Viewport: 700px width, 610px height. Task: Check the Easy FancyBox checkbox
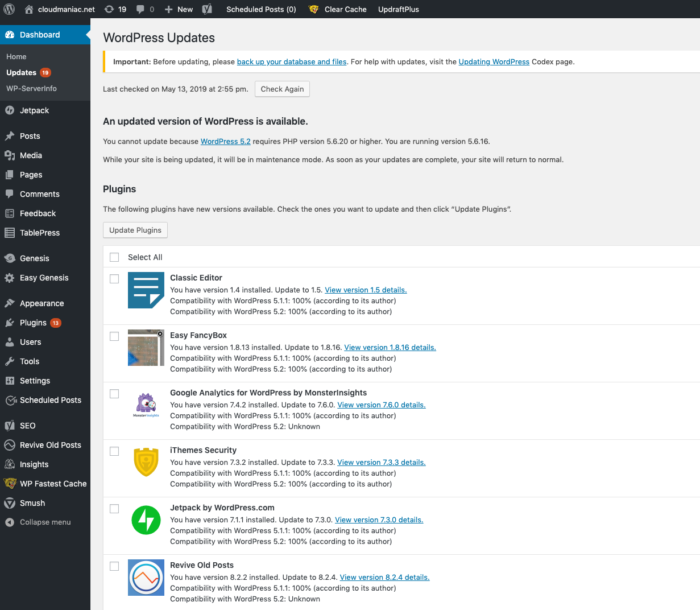click(114, 336)
